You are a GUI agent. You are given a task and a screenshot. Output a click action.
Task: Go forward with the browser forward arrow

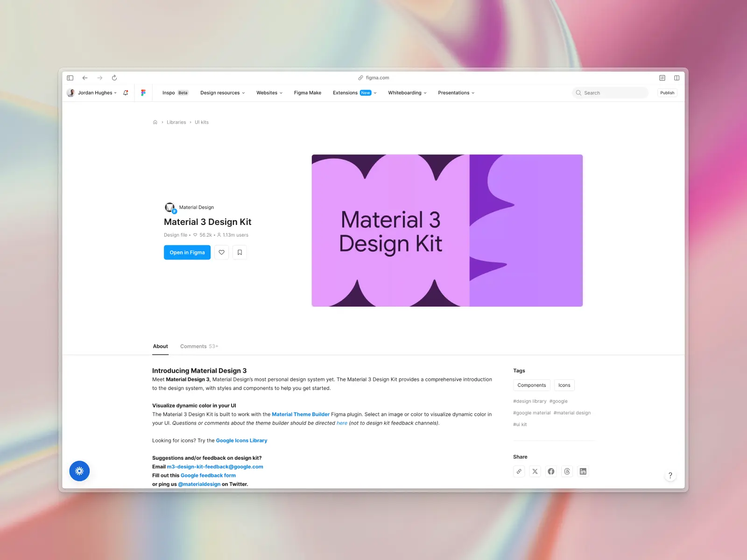(100, 78)
